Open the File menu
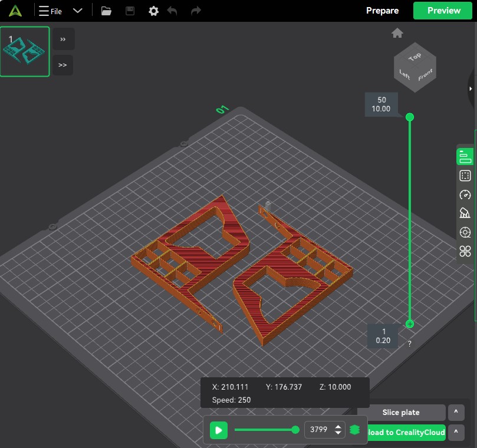The height and width of the screenshot is (448, 477). click(50, 11)
